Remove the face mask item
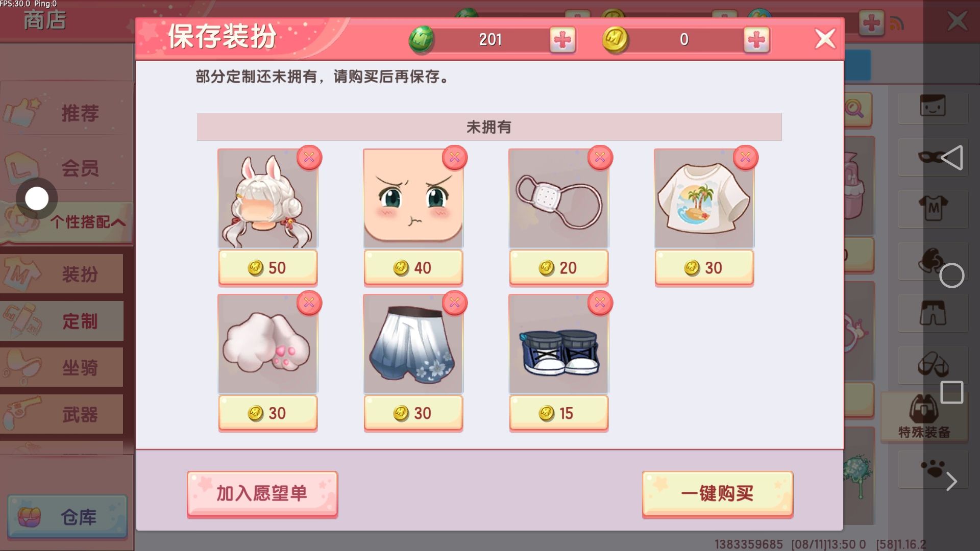980x551 pixels. (x=600, y=157)
